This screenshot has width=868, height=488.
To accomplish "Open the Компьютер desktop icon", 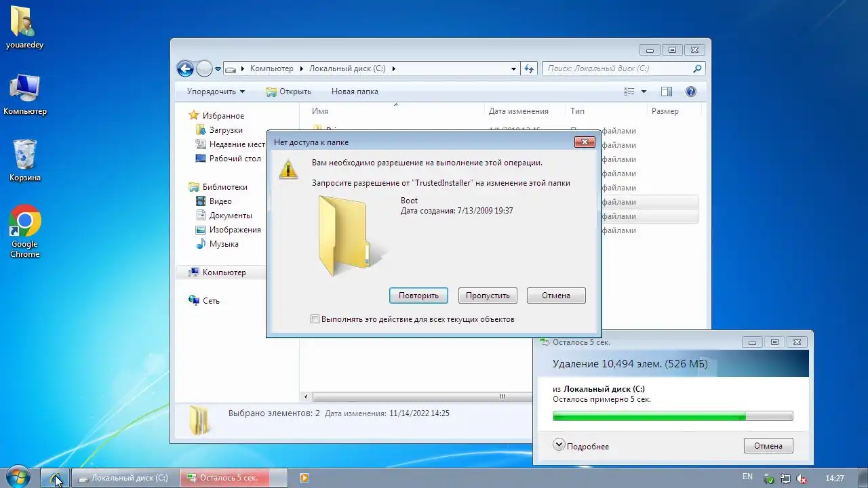I will (x=25, y=94).
